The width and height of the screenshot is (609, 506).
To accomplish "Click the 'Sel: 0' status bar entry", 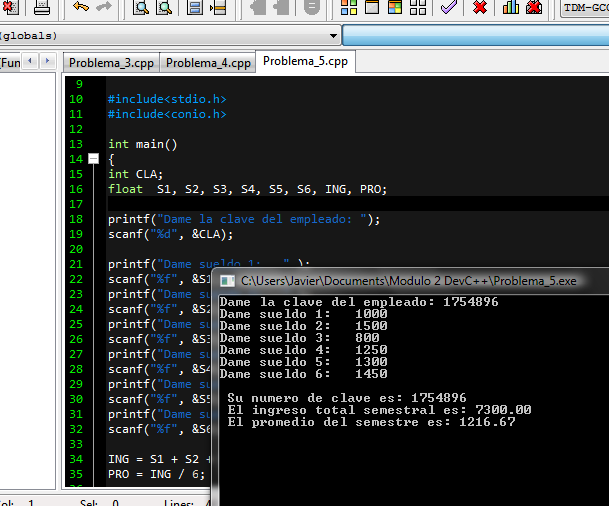I will pos(99,503).
